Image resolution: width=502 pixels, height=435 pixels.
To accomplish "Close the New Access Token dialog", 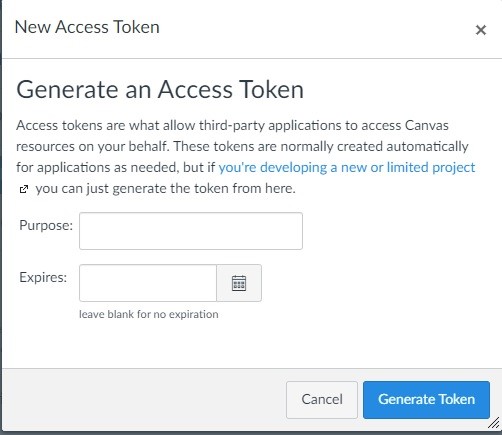I will (481, 30).
